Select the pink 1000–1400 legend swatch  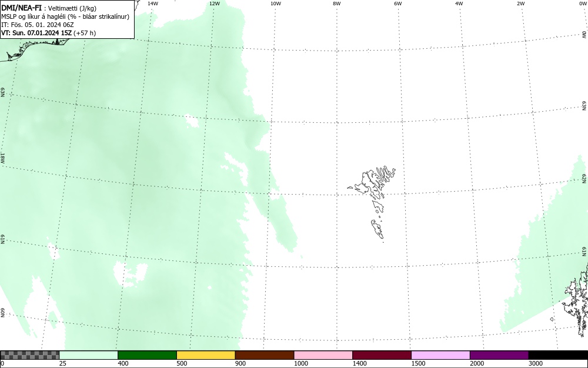323,355
